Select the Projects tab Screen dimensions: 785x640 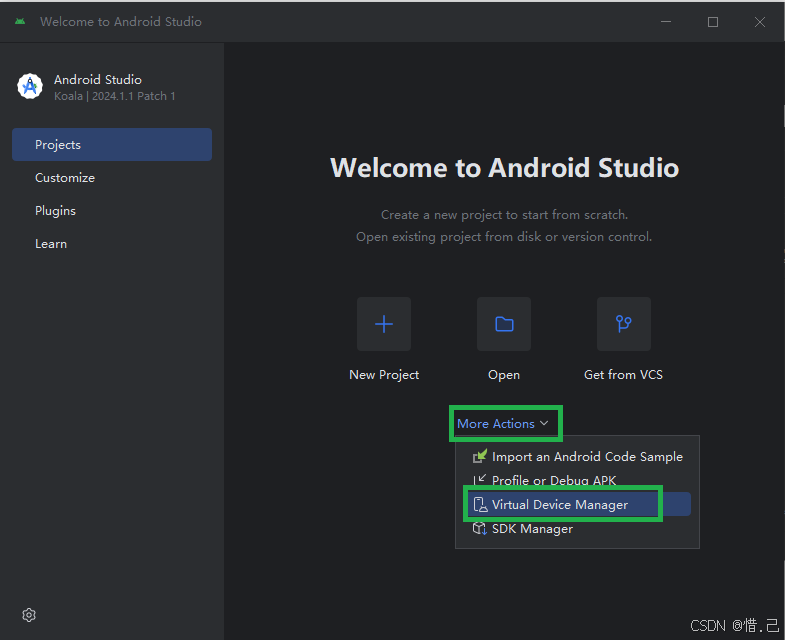[x=112, y=145]
